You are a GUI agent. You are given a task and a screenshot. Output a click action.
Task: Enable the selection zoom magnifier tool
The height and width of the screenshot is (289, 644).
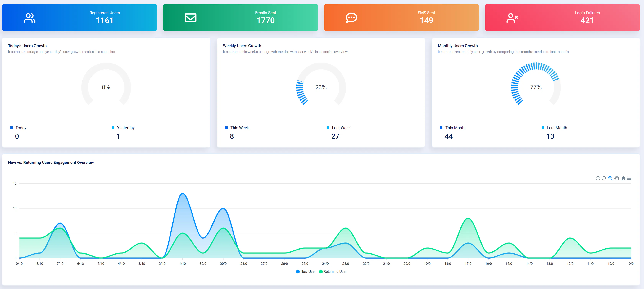pyautogui.click(x=610, y=178)
